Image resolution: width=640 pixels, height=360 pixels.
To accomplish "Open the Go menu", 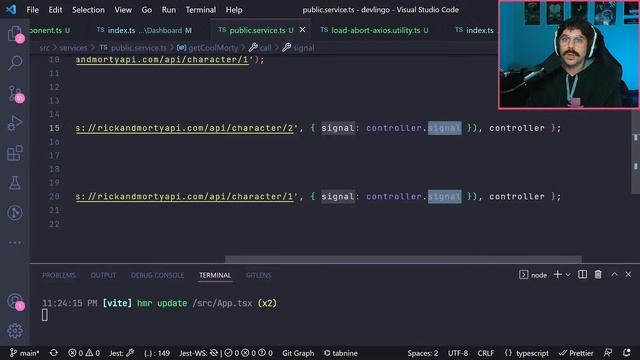I will (x=147, y=10).
